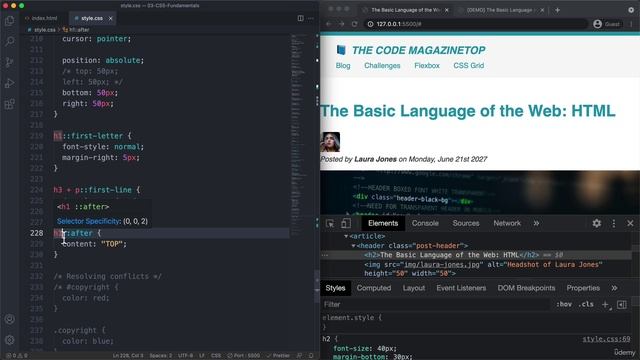
Task: Split the editor to the right
Action: [x=300, y=18]
